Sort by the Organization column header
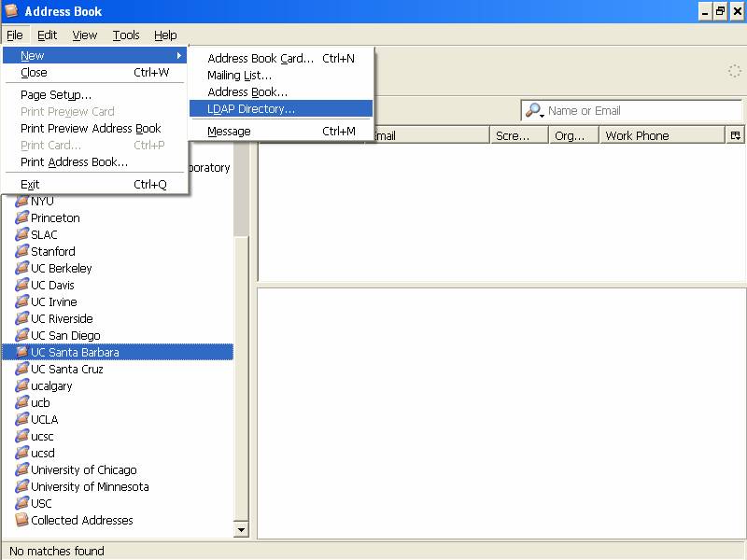The height and width of the screenshot is (560, 747). coord(574,135)
